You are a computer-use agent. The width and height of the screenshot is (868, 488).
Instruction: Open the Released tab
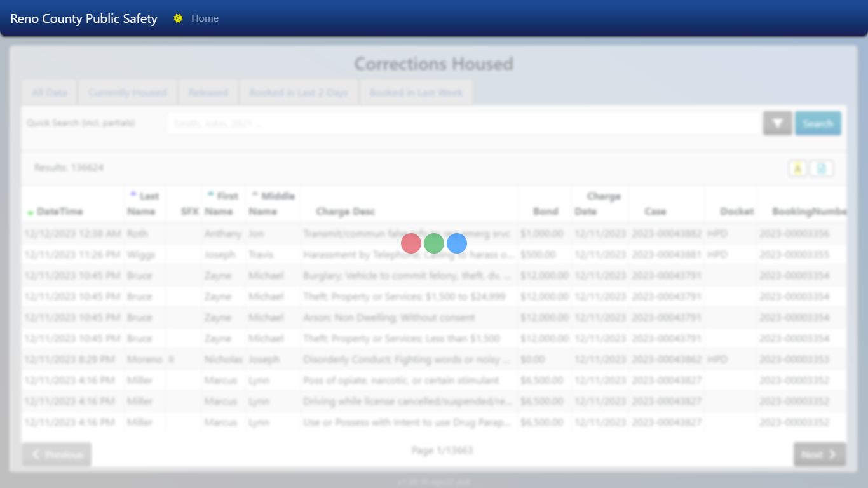[208, 92]
